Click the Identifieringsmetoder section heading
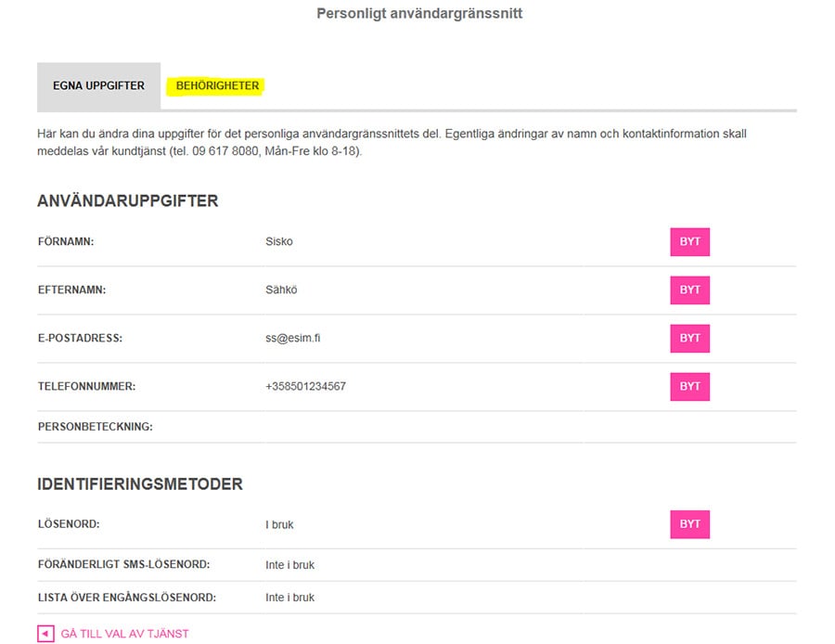The image size is (835, 644). pyautogui.click(x=140, y=483)
